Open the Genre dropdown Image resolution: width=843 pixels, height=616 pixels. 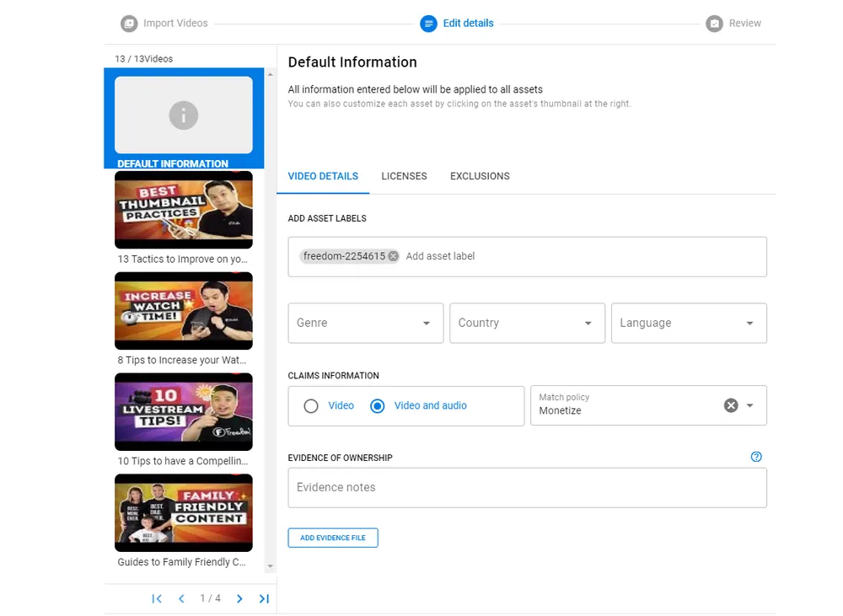366,323
